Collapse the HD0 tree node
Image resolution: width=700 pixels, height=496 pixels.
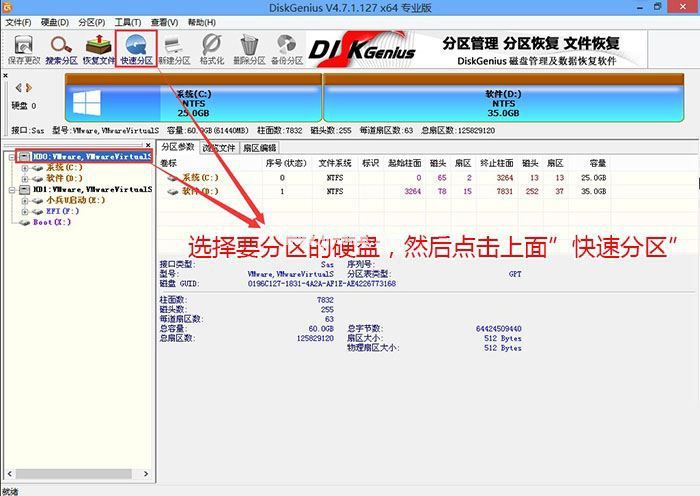pos(12,157)
